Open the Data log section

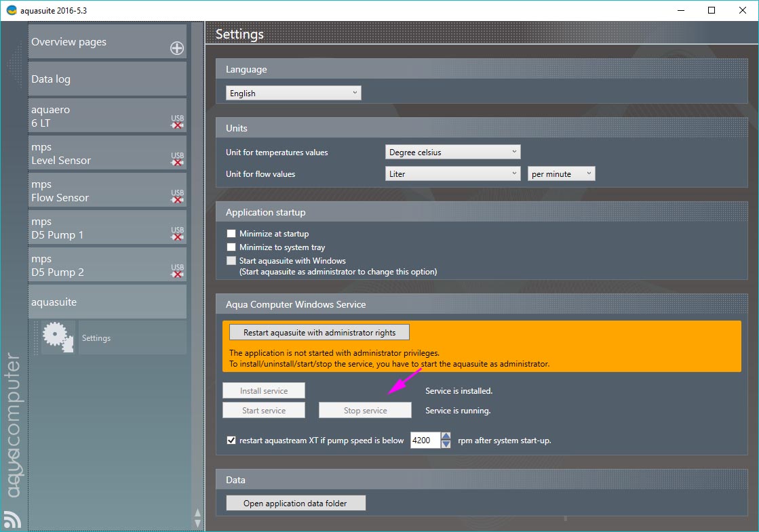point(107,79)
